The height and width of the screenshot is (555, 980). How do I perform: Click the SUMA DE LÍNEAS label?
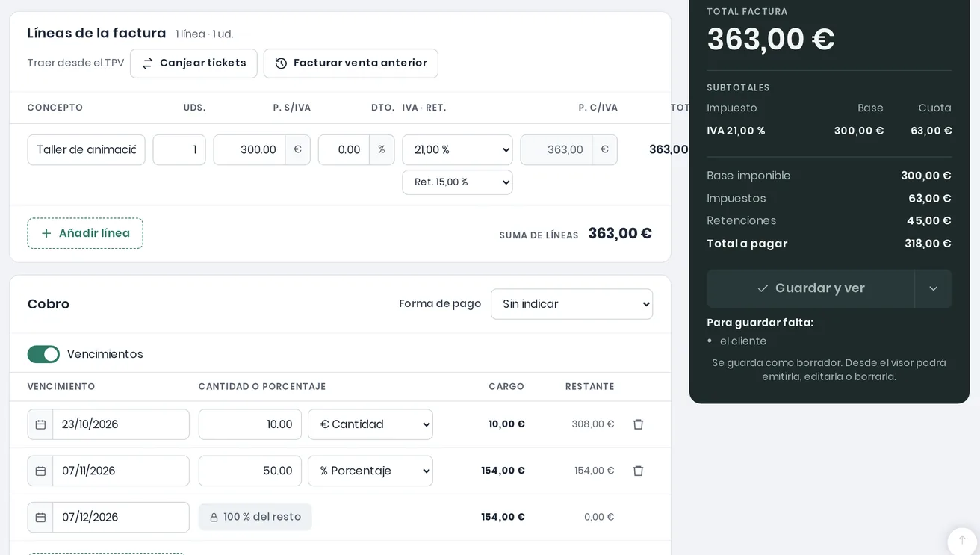tap(539, 235)
